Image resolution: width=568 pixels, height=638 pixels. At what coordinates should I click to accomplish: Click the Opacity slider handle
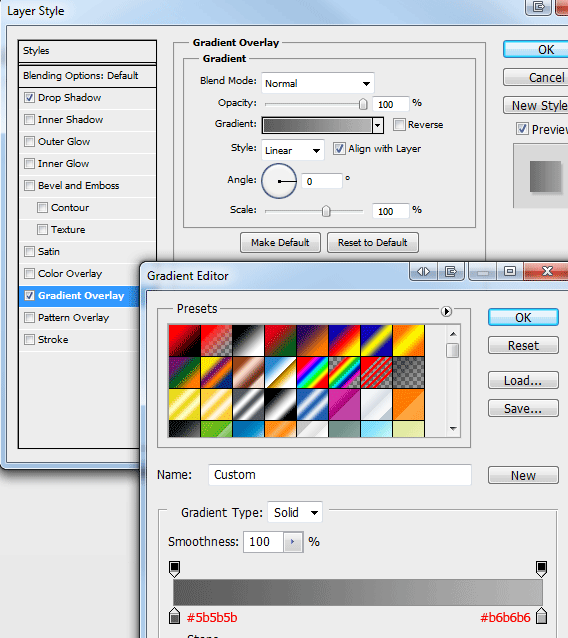point(363,104)
